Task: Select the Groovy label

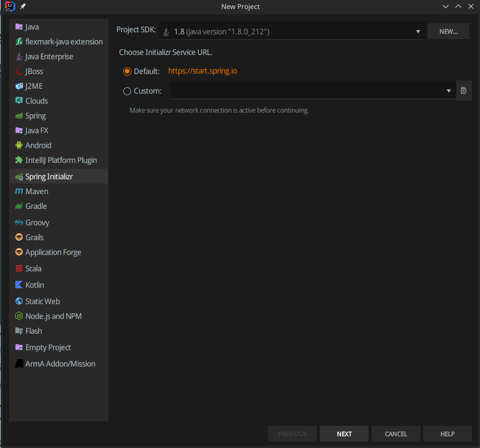Action: click(x=38, y=223)
